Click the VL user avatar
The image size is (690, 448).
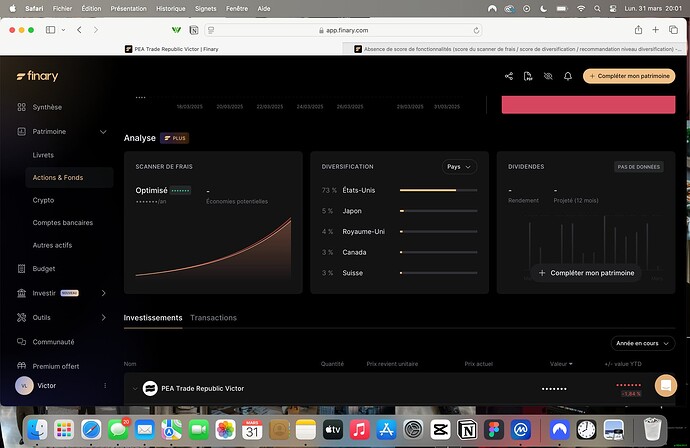(x=24, y=386)
